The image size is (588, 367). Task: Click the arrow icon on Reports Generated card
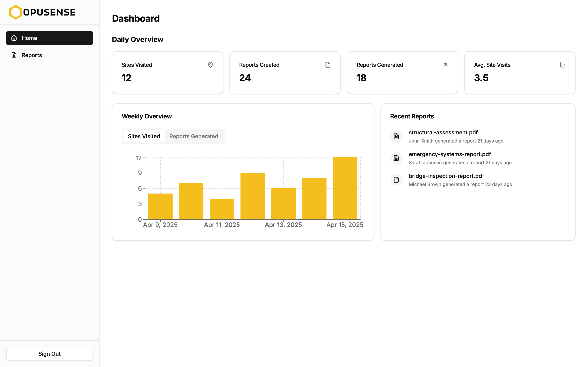tap(445, 65)
